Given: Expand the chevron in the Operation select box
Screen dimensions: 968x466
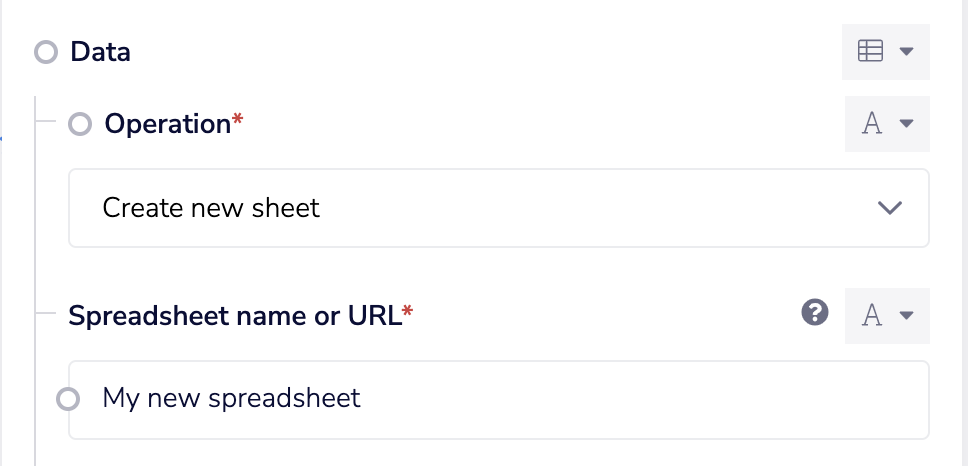Looking at the screenshot, I should pyautogui.click(x=888, y=208).
